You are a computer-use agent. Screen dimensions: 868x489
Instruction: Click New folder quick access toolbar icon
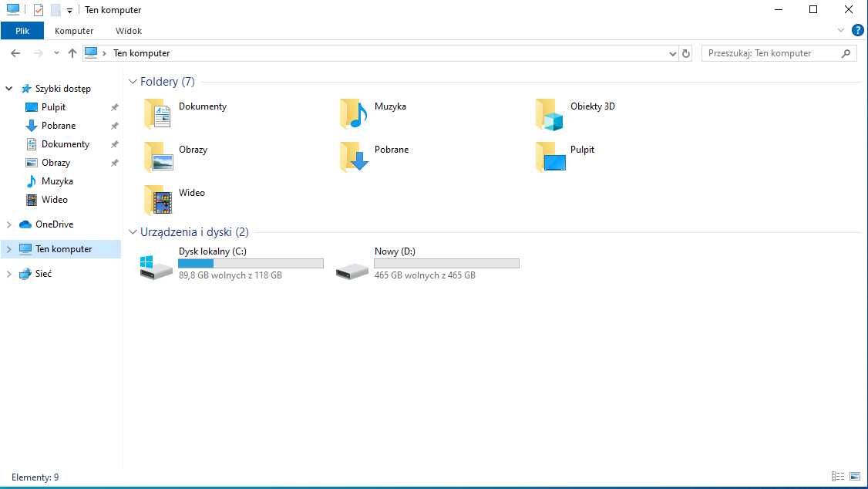tap(56, 10)
